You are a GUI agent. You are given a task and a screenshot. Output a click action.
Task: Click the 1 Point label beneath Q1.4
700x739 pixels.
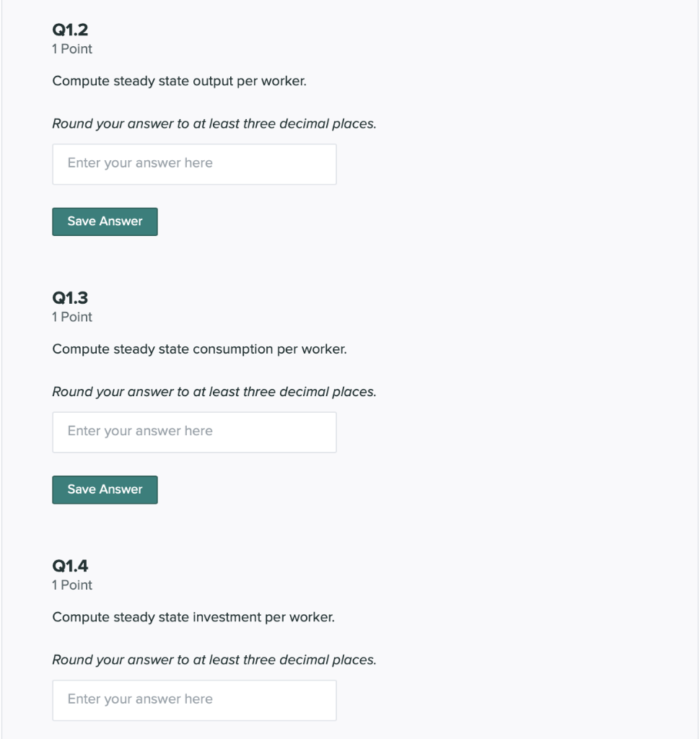[x=71, y=585]
